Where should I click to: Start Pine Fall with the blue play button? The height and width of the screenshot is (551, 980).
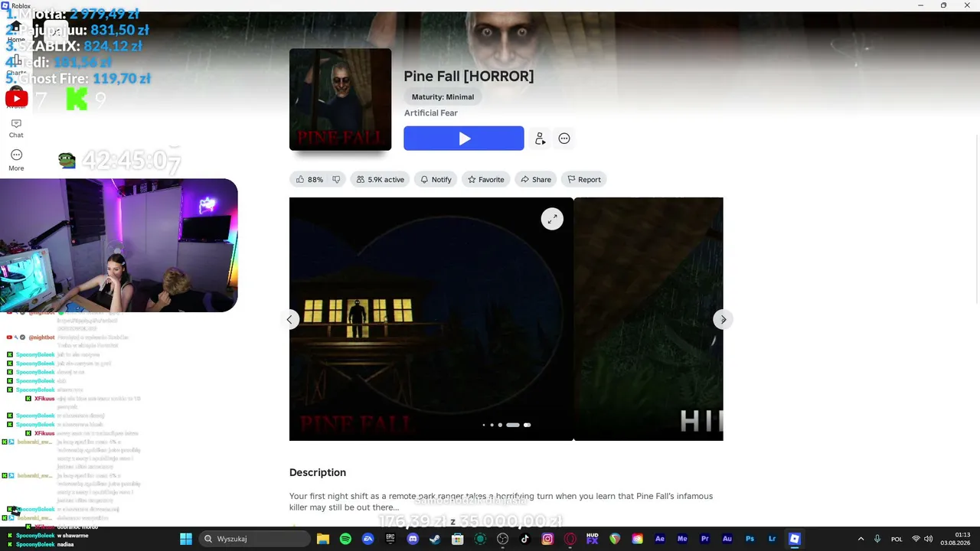463,139
